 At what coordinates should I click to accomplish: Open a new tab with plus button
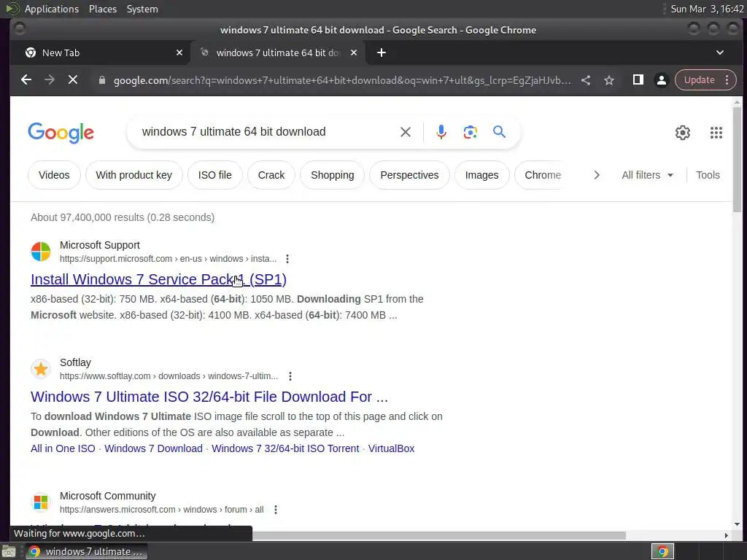coord(381,52)
